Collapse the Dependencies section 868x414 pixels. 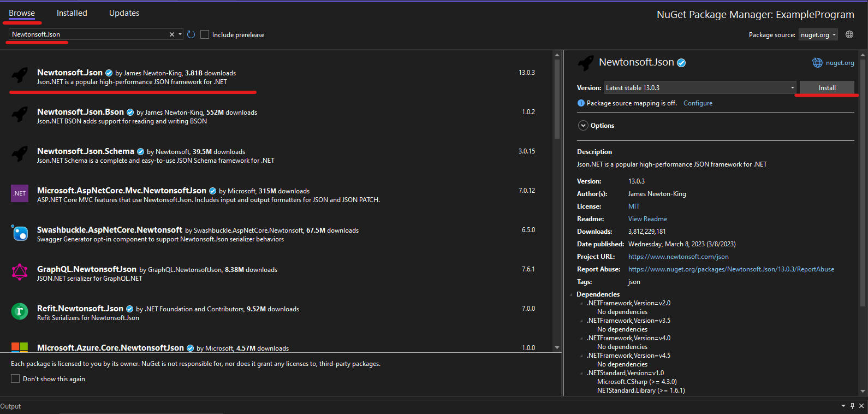click(572, 294)
